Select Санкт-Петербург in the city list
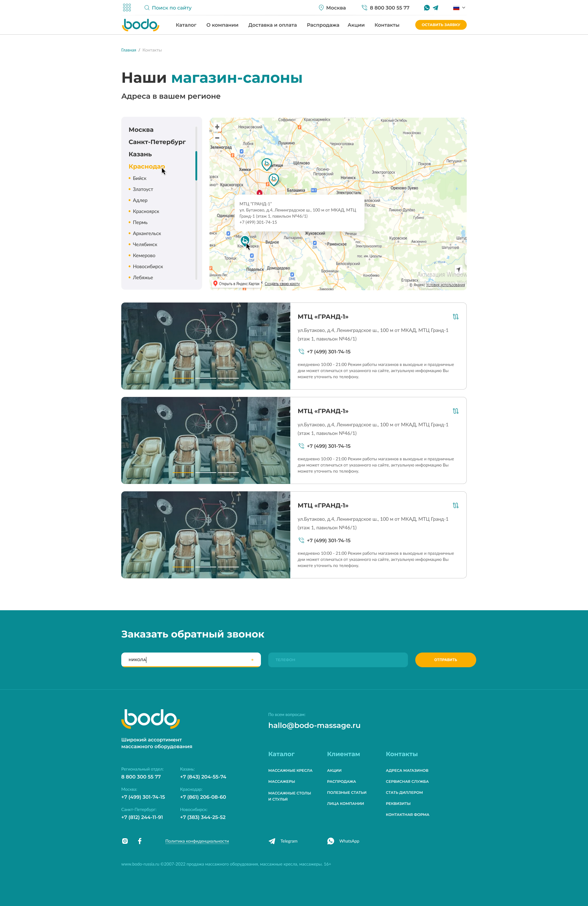The image size is (588, 906). [x=157, y=142]
